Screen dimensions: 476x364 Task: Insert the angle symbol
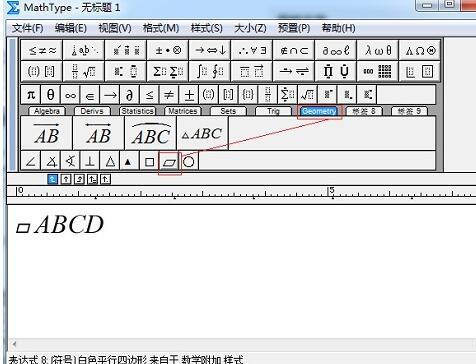click(x=31, y=161)
